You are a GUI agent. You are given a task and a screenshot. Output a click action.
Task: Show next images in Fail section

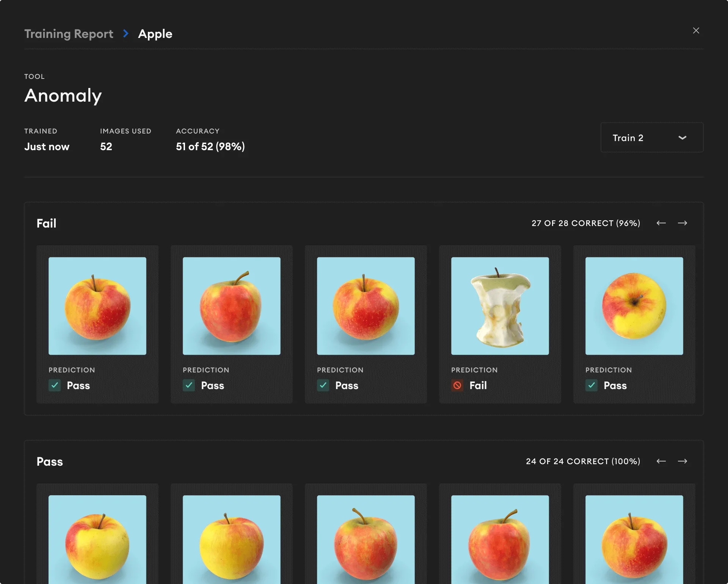pyautogui.click(x=682, y=223)
